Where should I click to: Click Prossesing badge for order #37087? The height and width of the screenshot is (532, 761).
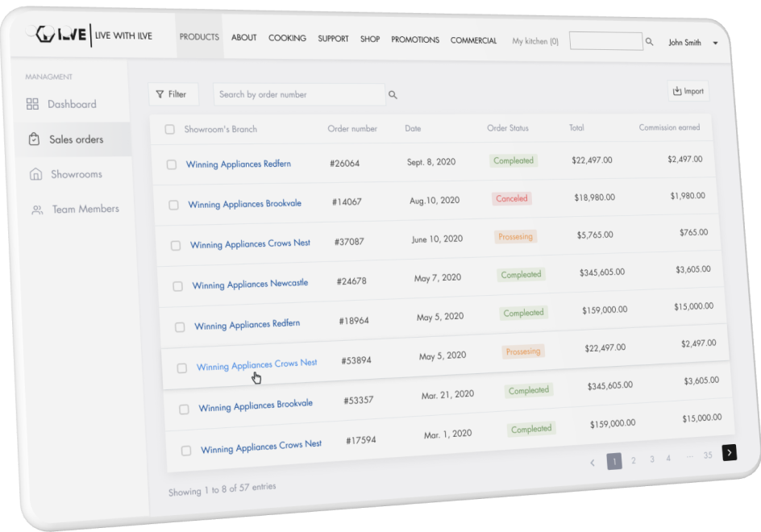click(515, 236)
